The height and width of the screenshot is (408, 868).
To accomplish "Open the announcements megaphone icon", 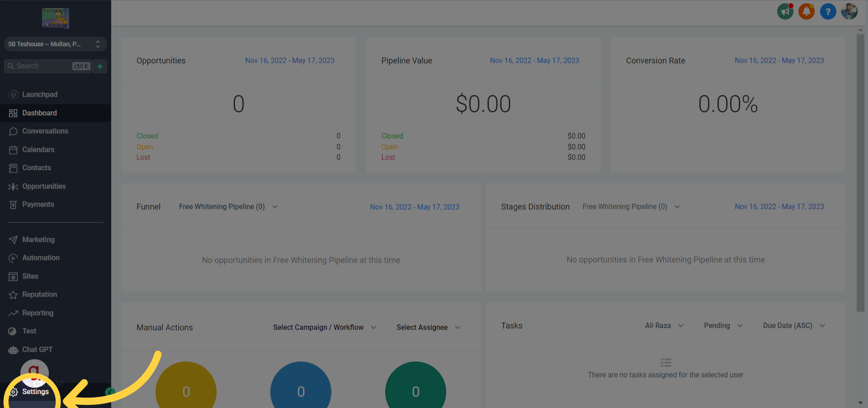I will [785, 11].
